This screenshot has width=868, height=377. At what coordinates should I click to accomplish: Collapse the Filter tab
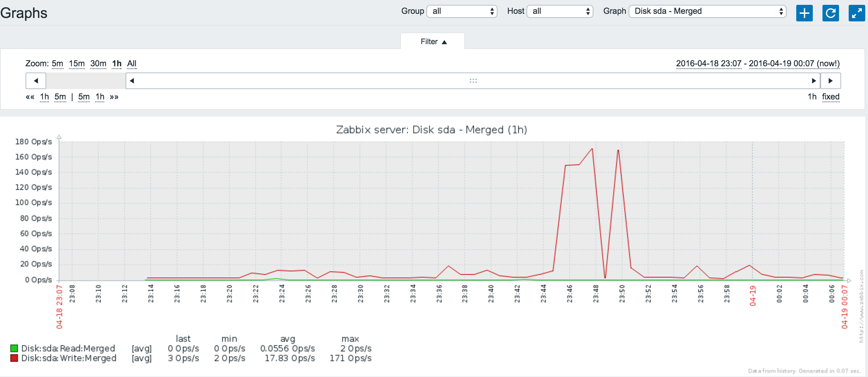[433, 42]
